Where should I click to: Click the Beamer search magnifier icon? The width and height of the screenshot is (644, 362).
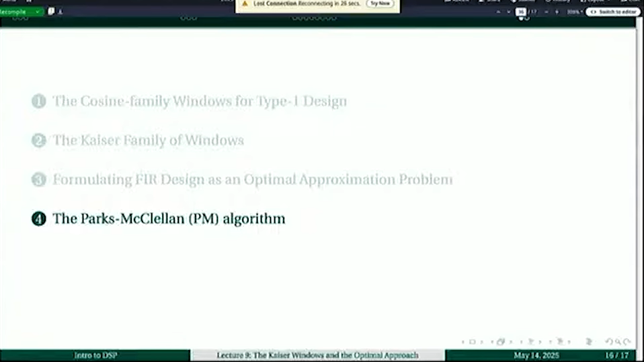[x=619, y=342]
